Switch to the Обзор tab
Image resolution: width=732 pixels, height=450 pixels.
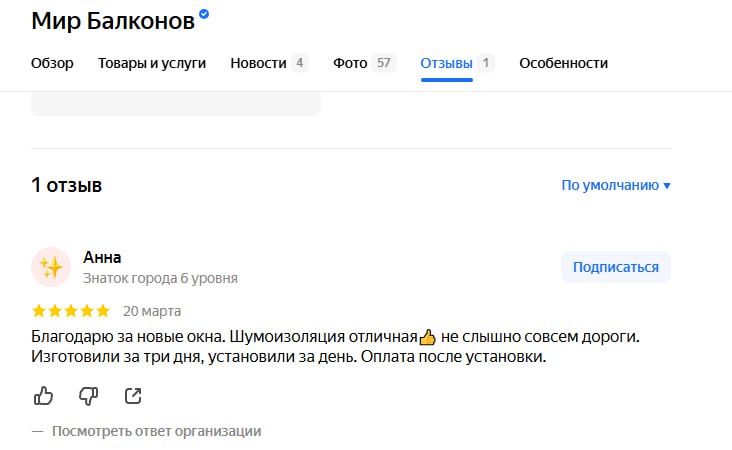point(52,63)
